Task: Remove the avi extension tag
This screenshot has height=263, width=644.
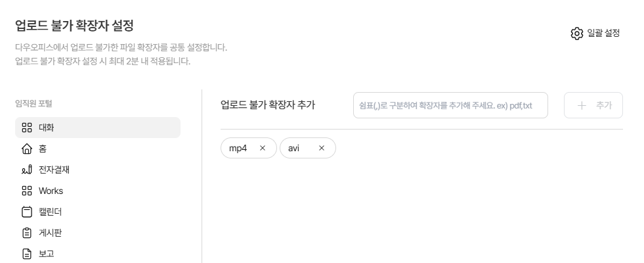Action: [322, 148]
